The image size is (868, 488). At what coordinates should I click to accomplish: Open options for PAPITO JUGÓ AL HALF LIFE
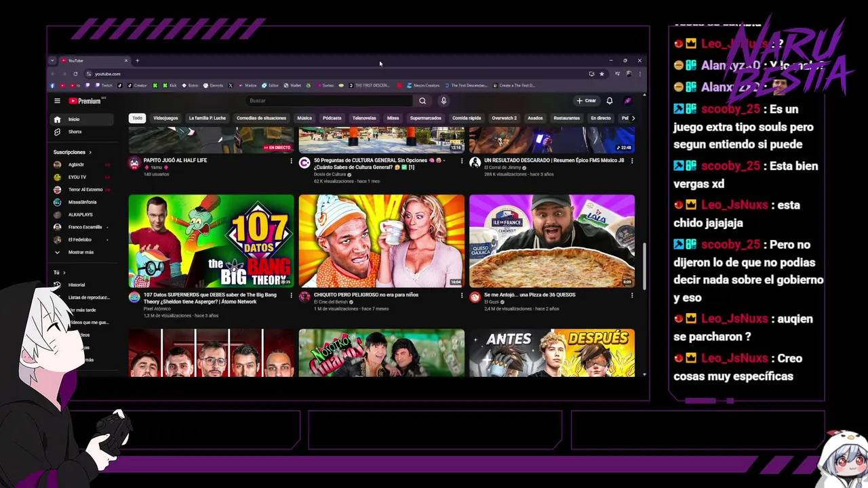coord(292,161)
